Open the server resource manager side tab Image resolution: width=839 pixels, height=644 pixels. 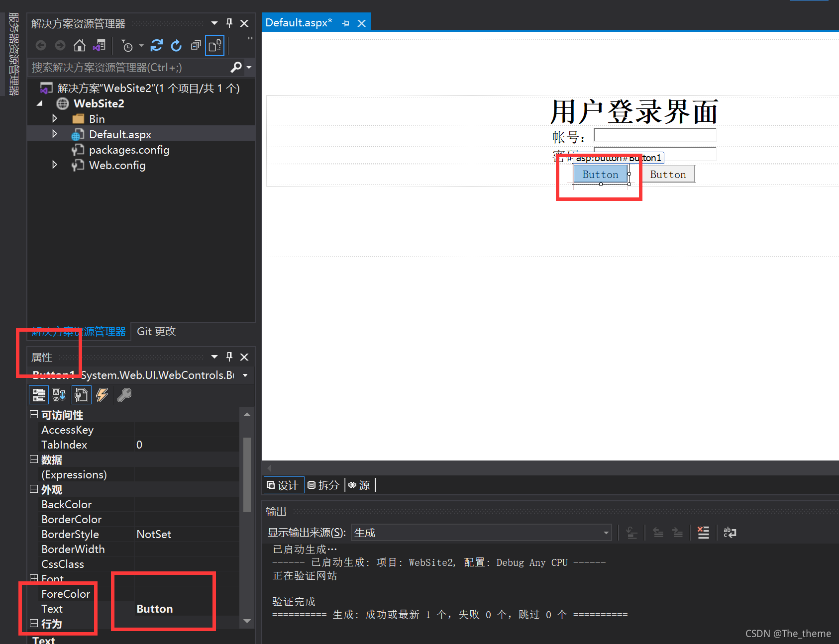pyautogui.click(x=13, y=54)
